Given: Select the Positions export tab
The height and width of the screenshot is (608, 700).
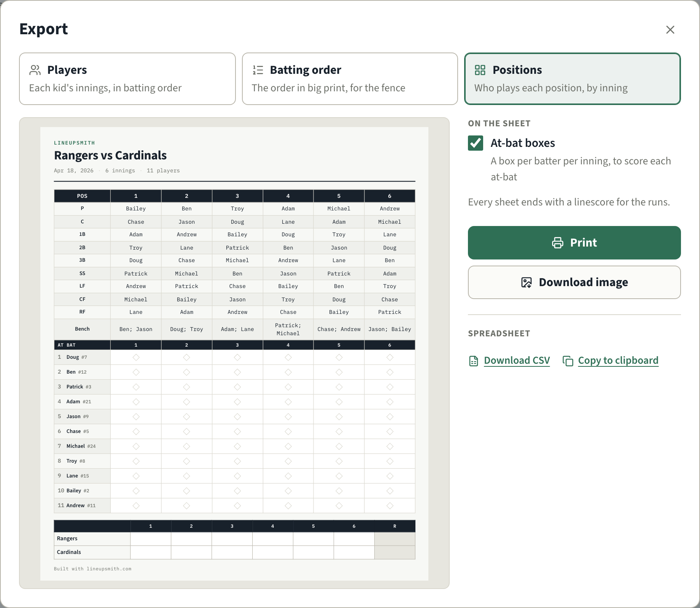Looking at the screenshot, I should pos(572,79).
